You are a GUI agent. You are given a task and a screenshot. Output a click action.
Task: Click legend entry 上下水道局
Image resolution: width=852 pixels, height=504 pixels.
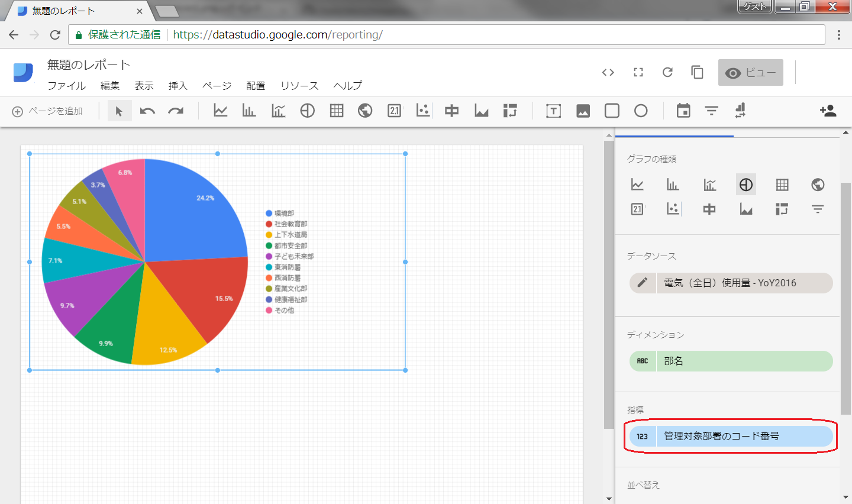click(286, 235)
